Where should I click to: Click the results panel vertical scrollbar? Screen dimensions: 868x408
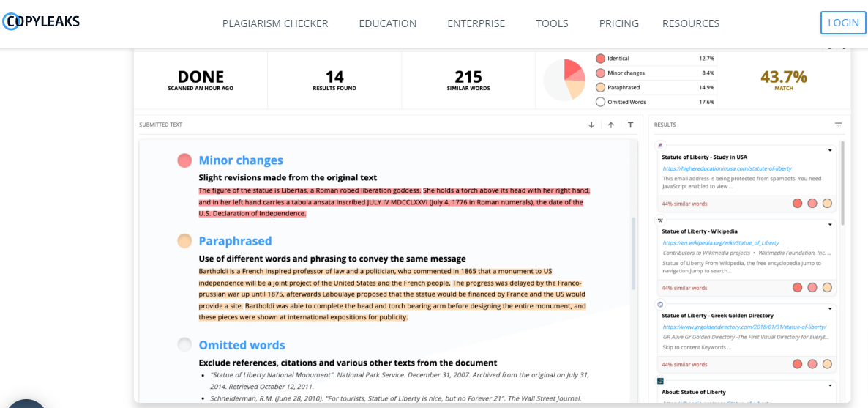(x=843, y=183)
